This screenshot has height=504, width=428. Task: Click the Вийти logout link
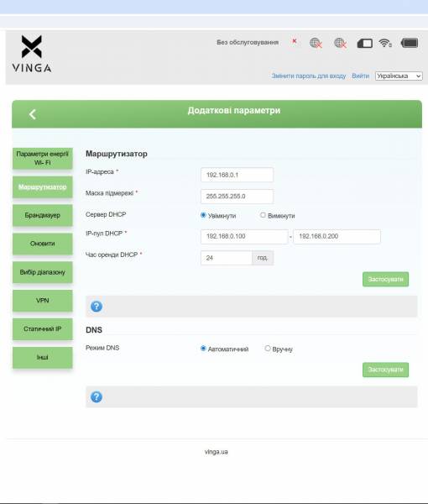click(360, 76)
